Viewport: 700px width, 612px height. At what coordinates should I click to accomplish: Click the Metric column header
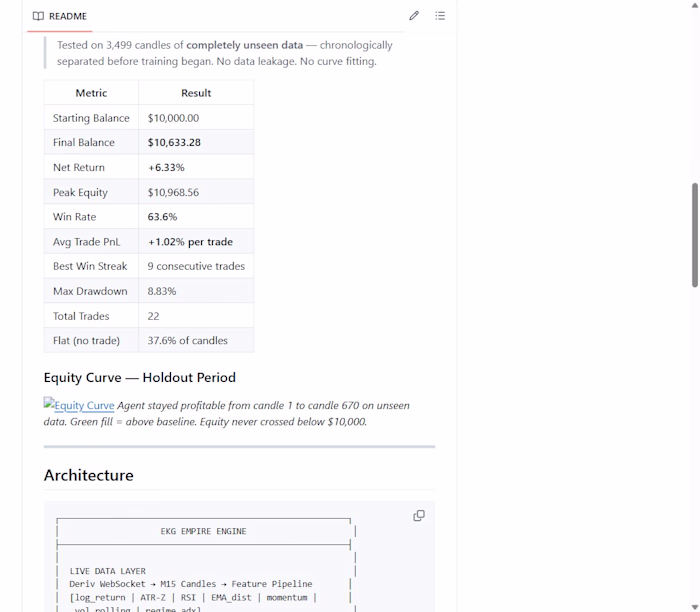(91, 93)
